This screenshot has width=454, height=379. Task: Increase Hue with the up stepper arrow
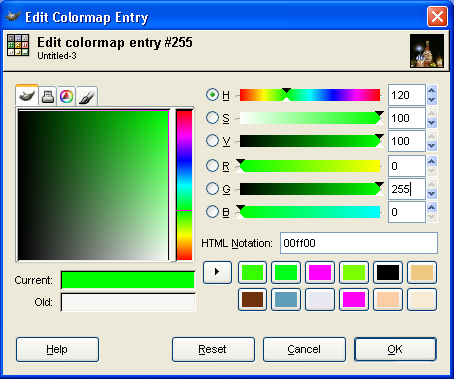(x=432, y=90)
